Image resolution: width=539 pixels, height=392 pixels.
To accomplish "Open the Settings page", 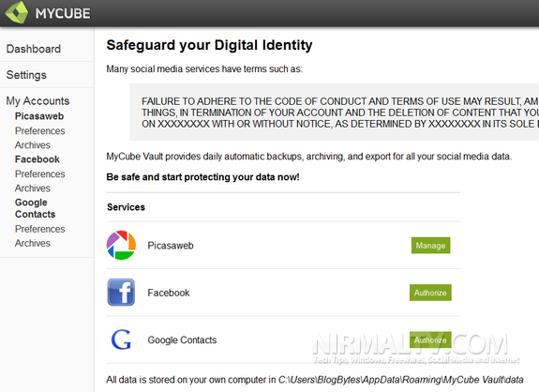I will click(26, 75).
